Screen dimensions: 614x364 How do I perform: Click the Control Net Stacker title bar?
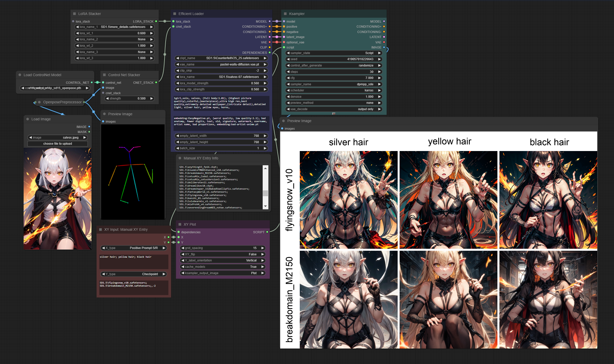click(124, 75)
